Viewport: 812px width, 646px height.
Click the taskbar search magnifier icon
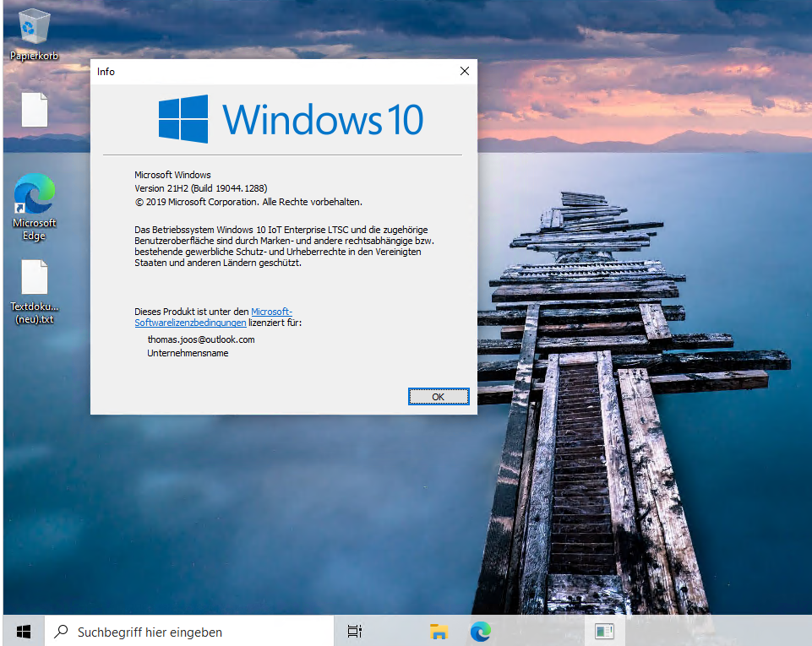(x=61, y=632)
